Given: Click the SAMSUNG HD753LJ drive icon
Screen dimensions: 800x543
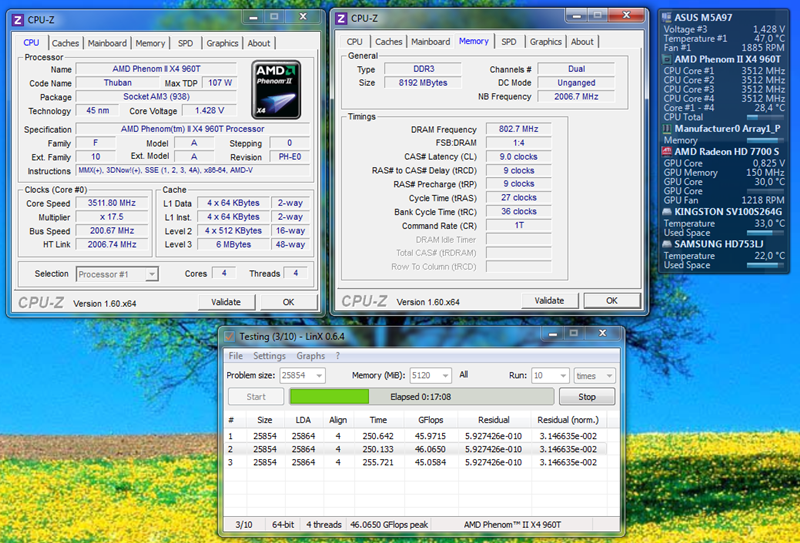Looking at the screenshot, I should [666, 244].
